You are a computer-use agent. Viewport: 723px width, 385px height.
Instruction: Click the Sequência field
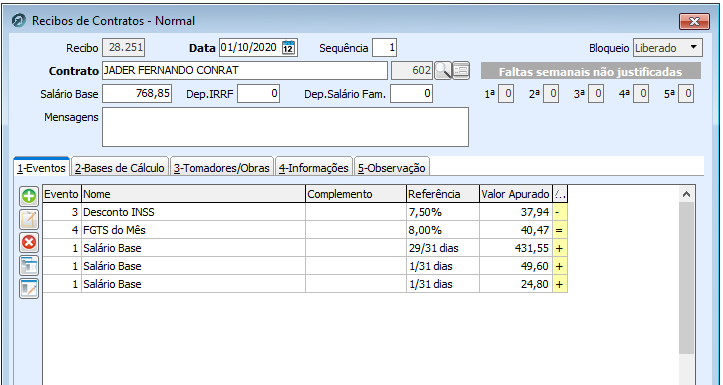click(385, 47)
